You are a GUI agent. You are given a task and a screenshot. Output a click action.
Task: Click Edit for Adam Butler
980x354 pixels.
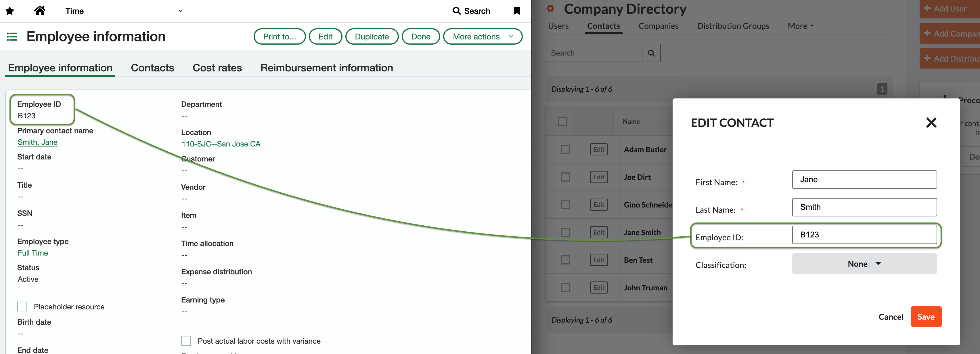click(x=599, y=150)
